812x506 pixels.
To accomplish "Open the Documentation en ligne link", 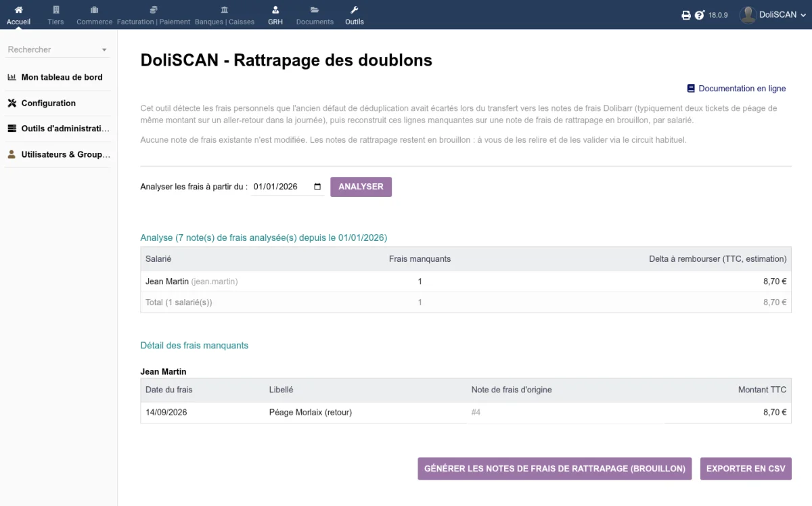I will click(x=742, y=89).
